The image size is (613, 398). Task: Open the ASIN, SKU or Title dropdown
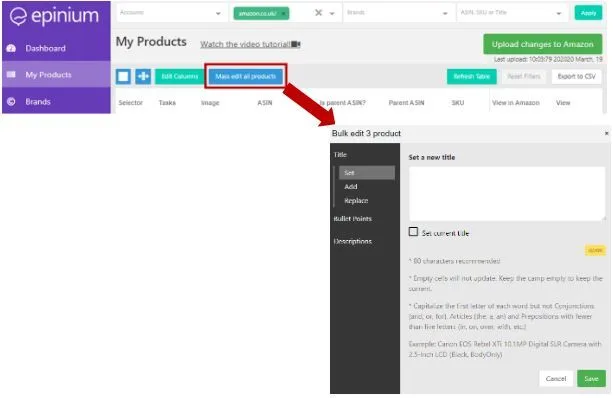click(512, 13)
